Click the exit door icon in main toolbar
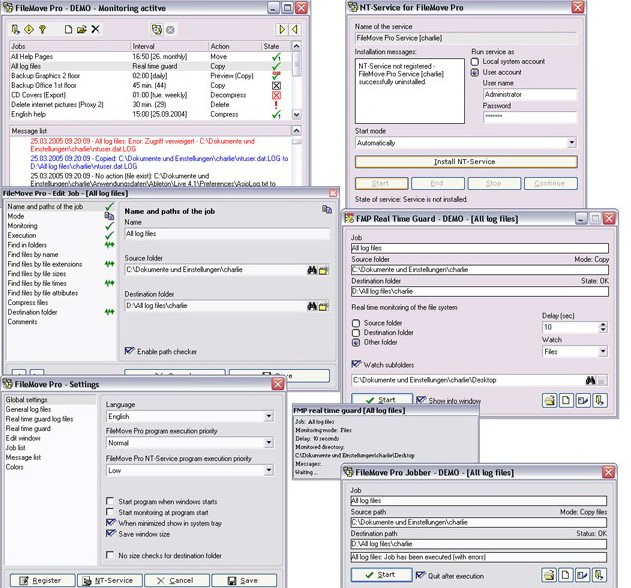The width and height of the screenshot is (631, 588). pos(15,29)
